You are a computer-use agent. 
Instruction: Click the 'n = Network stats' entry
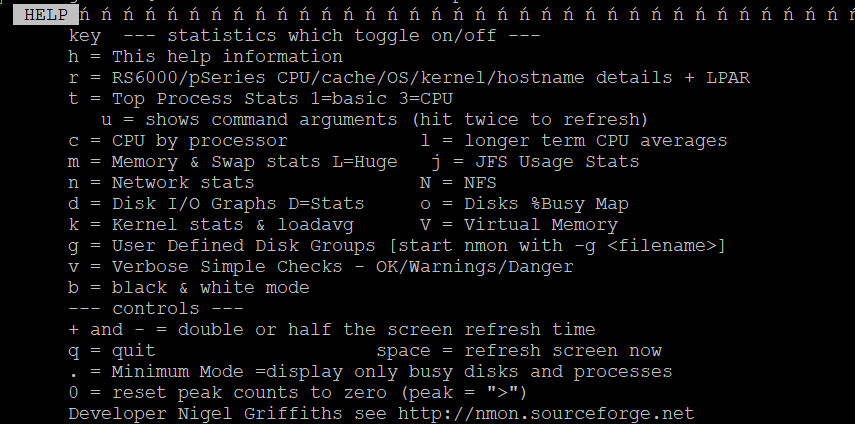pos(161,183)
